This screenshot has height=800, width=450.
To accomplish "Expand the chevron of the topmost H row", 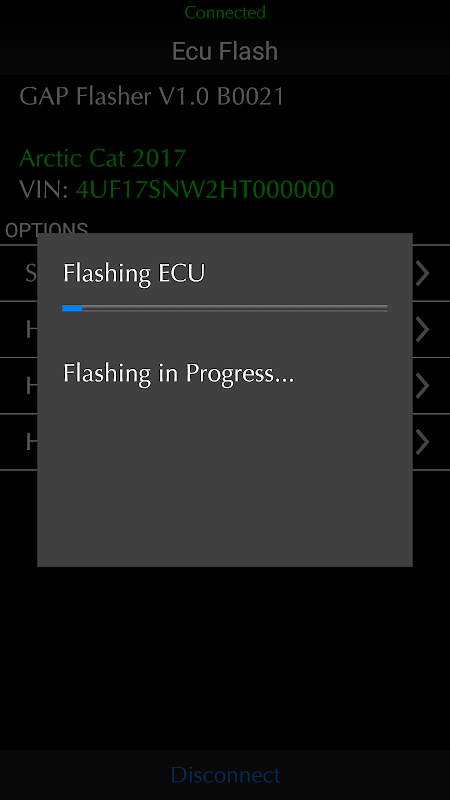I will coord(423,330).
